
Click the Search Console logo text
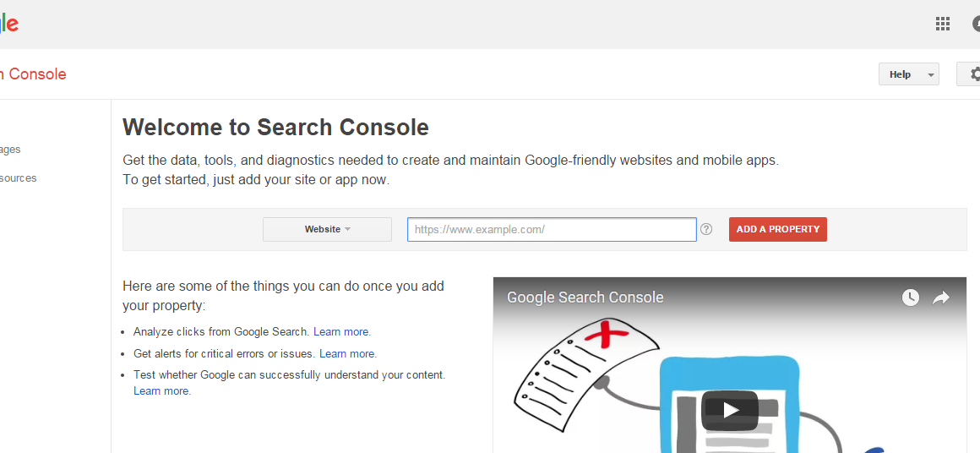coord(32,74)
